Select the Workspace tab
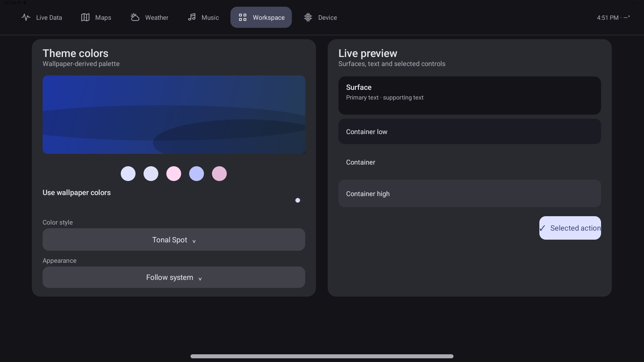The image size is (644, 362). pos(261,17)
